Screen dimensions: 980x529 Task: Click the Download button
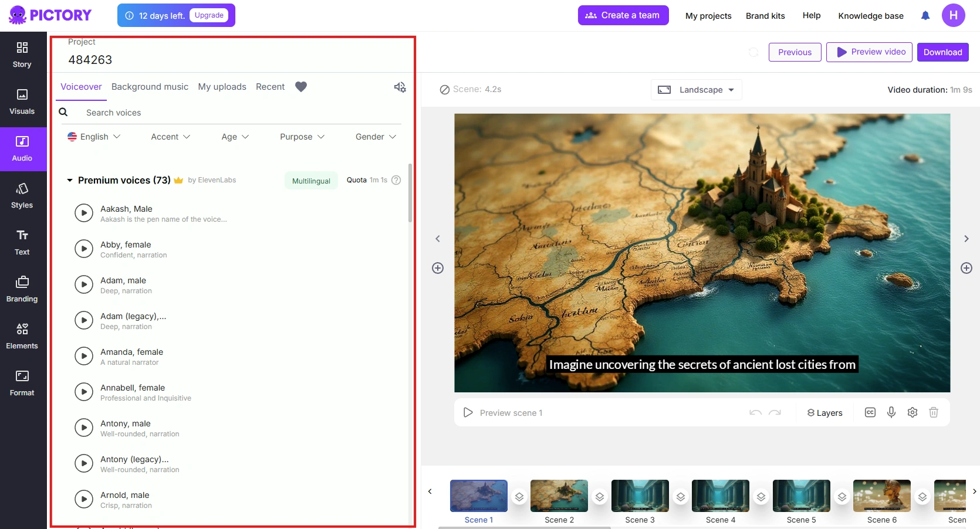click(942, 52)
